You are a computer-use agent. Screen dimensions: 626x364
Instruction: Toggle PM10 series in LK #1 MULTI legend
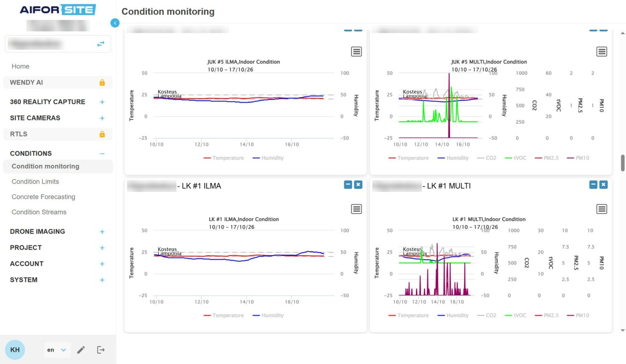(x=578, y=315)
